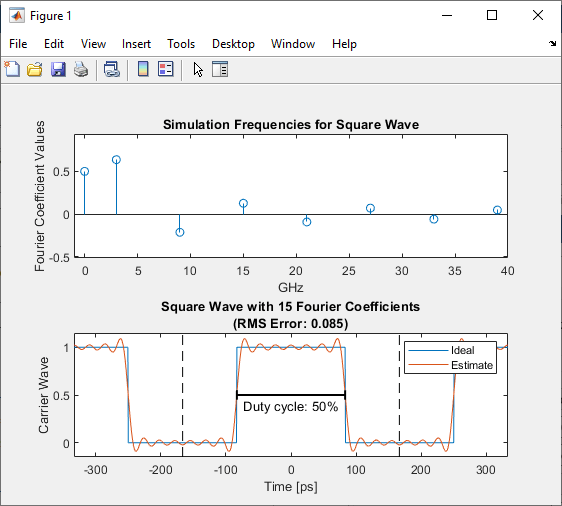The image size is (562, 506).
Task: Open the Edit menu
Action: point(54,44)
